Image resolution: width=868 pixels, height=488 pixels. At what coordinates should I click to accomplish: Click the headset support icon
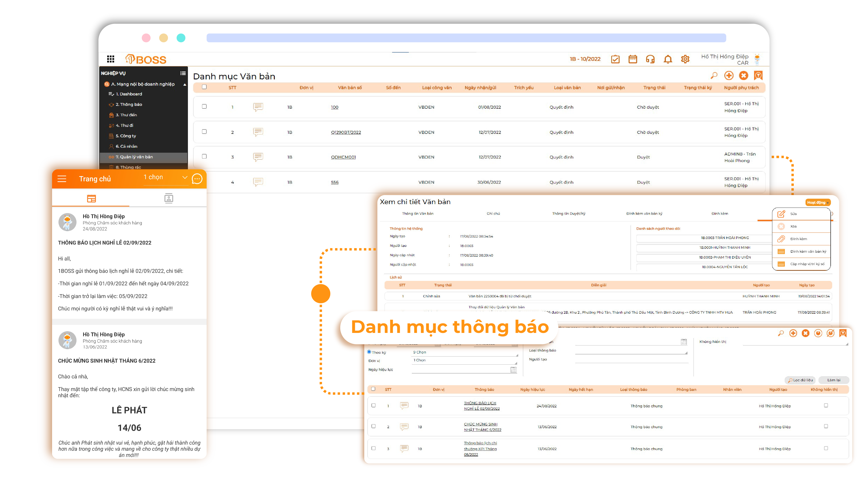point(650,59)
